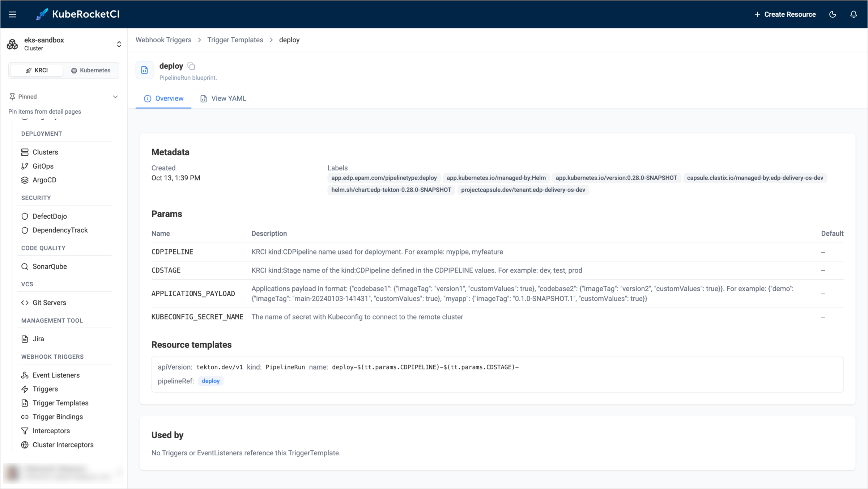Switch sidebar mode to KRCI
Image resolution: width=868 pixels, height=489 pixels.
[x=37, y=70]
